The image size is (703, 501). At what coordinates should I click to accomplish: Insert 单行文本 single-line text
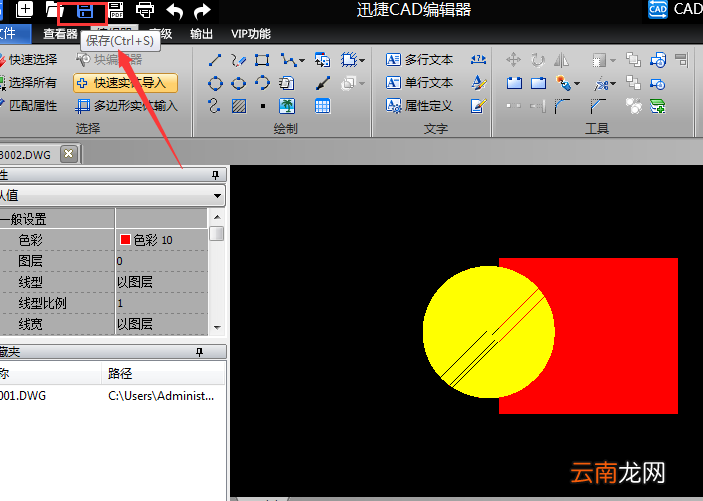click(419, 83)
